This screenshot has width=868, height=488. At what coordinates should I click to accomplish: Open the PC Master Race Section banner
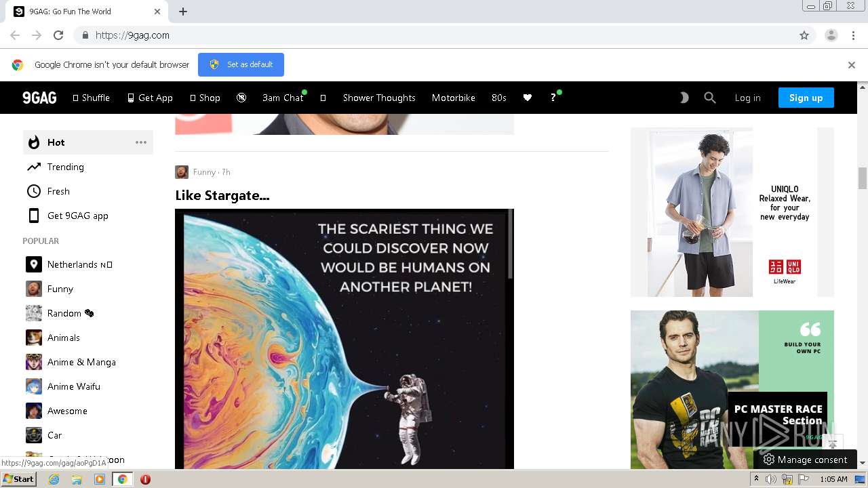pyautogui.click(x=732, y=390)
